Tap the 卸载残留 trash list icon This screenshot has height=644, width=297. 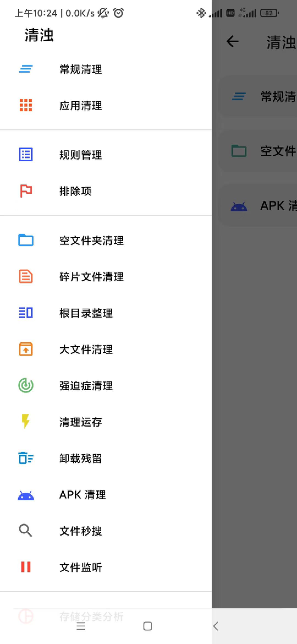26,458
